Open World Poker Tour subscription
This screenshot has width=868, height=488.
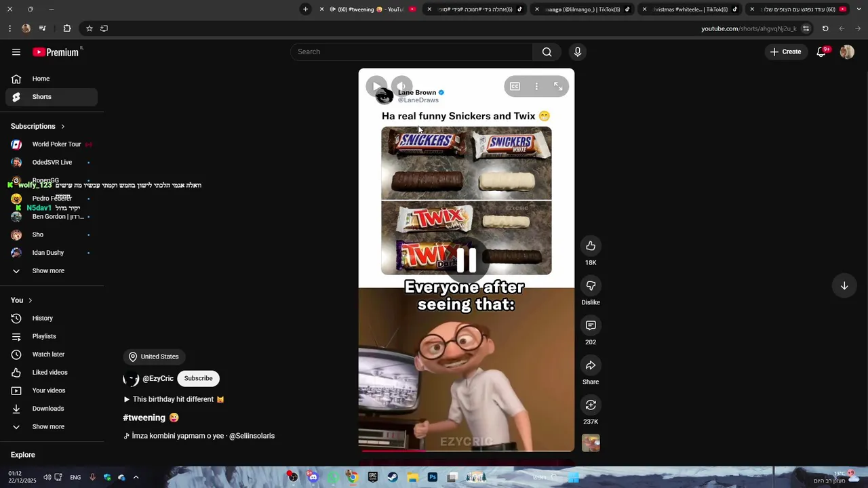52,144
